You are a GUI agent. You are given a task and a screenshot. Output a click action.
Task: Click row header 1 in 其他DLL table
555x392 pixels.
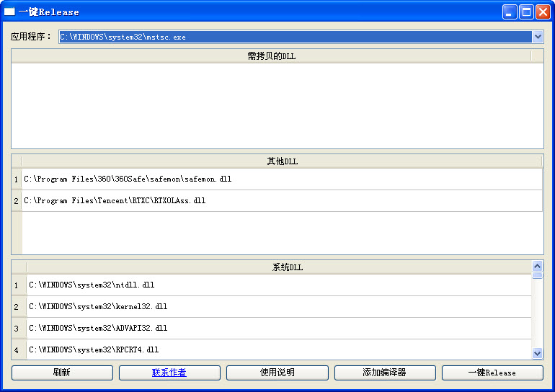pyautogui.click(x=16, y=179)
